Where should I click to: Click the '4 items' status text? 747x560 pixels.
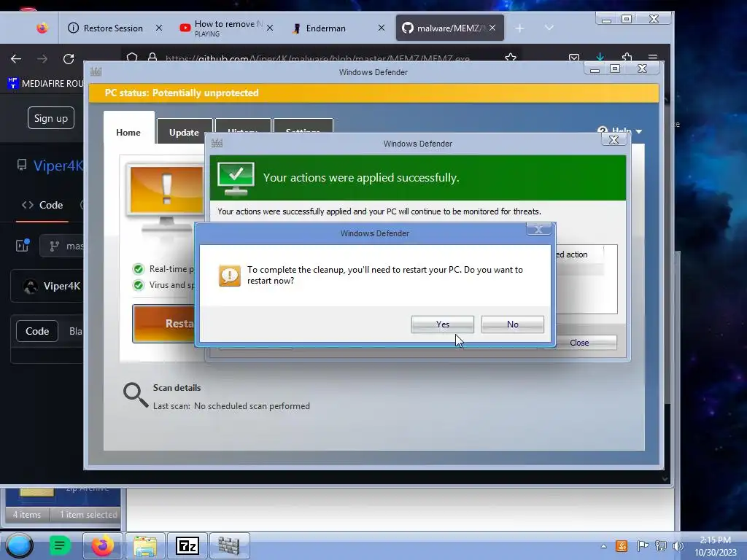pos(27,515)
